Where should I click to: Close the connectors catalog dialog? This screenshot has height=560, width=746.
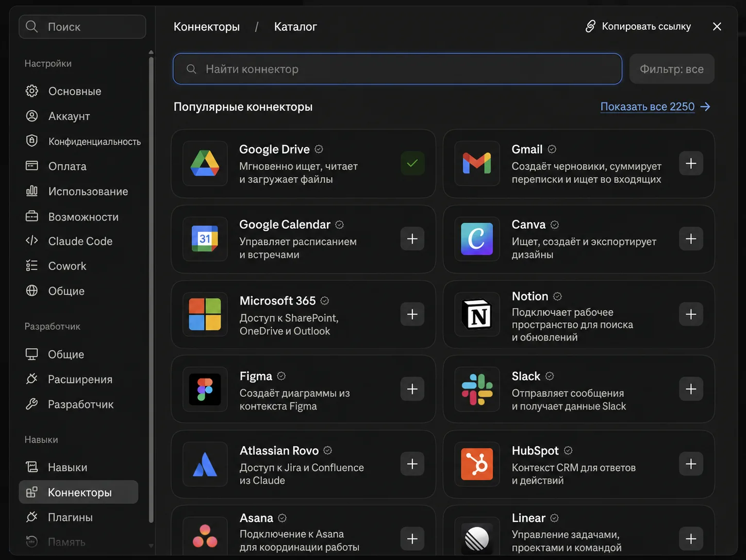[717, 26]
